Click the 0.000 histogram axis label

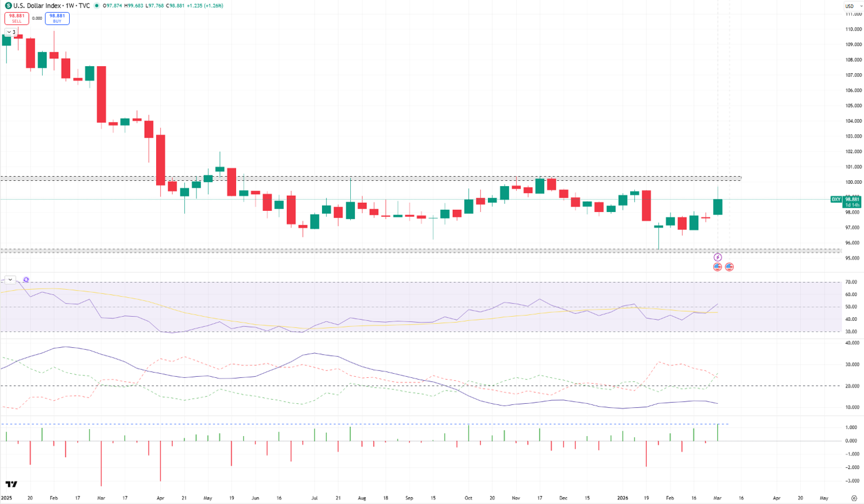(851, 441)
